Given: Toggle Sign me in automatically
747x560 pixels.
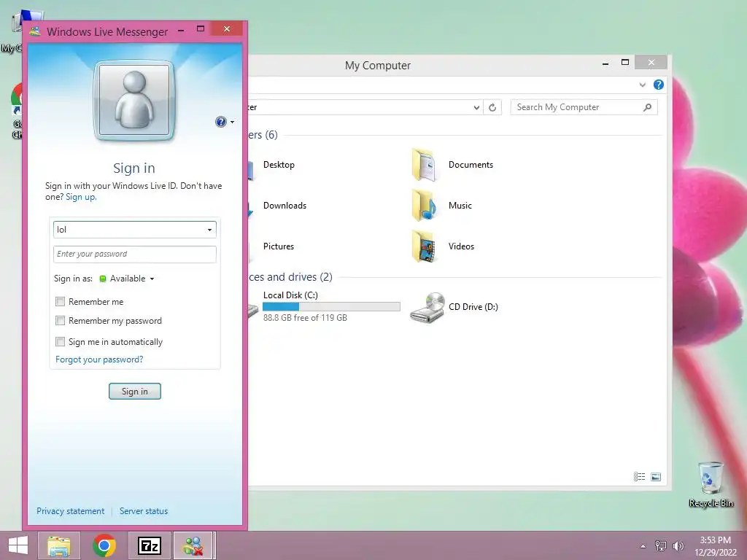Looking at the screenshot, I should point(60,341).
